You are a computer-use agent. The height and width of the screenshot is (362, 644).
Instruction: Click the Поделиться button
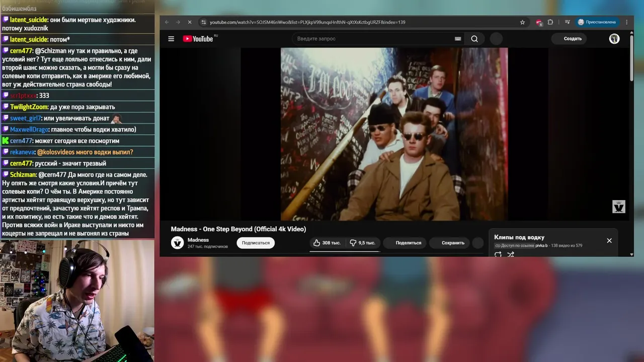click(x=404, y=243)
